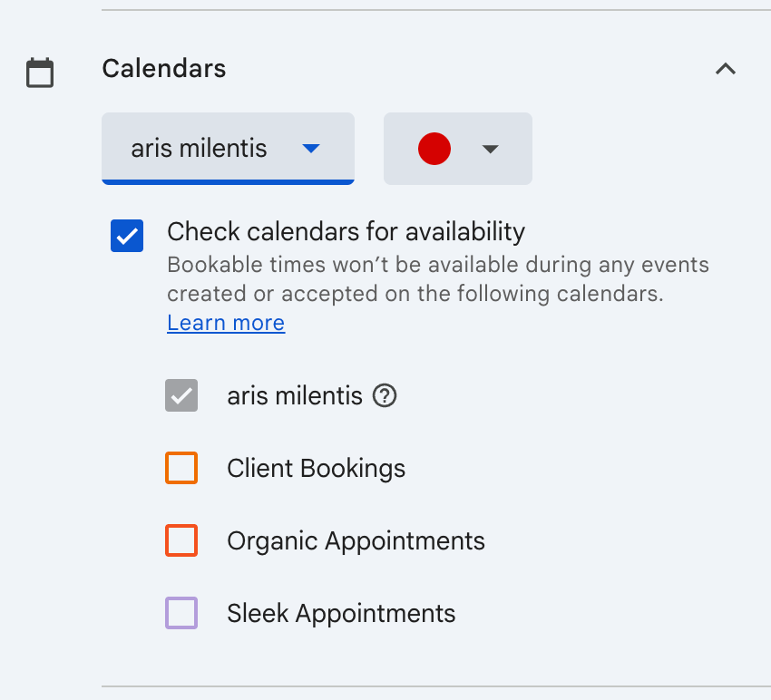
Task: Collapse the Calendars section chevron
Action: pos(726,69)
